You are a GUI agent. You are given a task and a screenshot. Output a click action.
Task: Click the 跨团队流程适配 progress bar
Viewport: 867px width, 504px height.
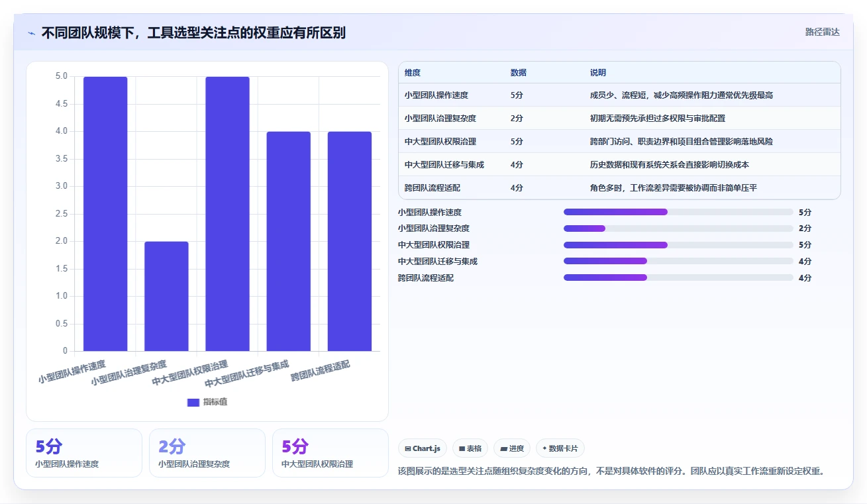(x=678, y=278)
